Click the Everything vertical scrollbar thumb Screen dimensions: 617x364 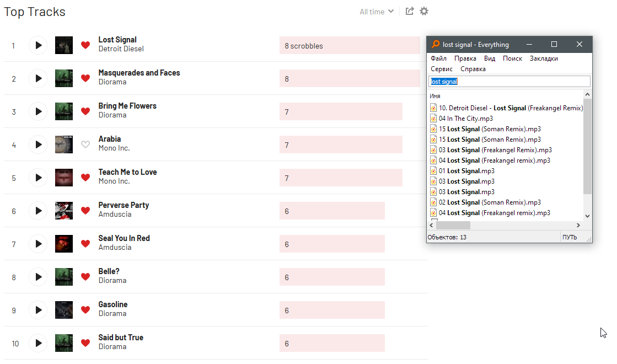pos(587,146)
